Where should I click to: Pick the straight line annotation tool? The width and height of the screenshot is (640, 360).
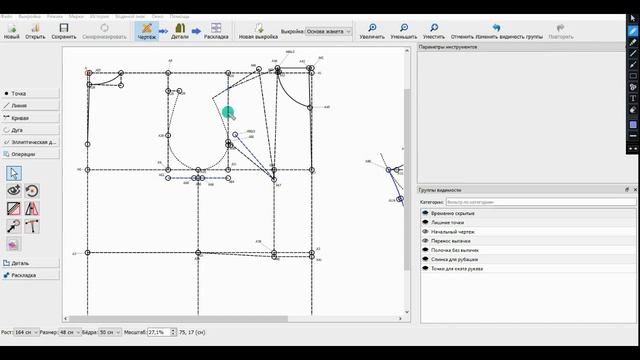coord(633,53)
